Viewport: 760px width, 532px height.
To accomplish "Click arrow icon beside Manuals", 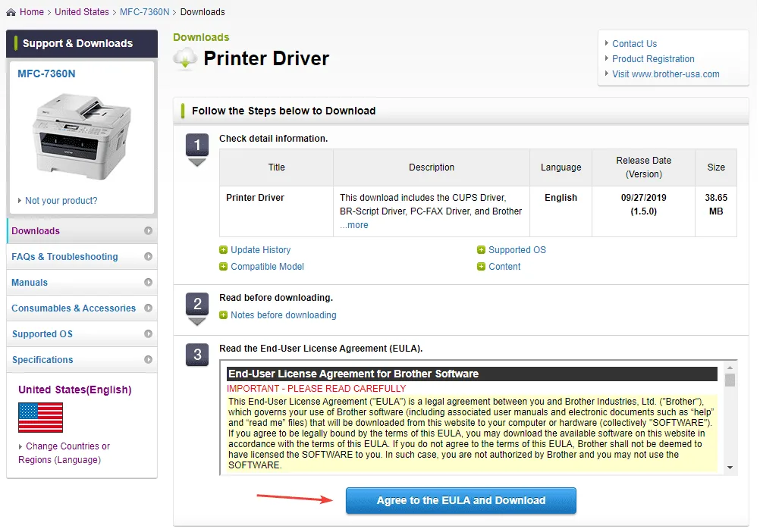I will pyautogui.click(x=148, y=283).
